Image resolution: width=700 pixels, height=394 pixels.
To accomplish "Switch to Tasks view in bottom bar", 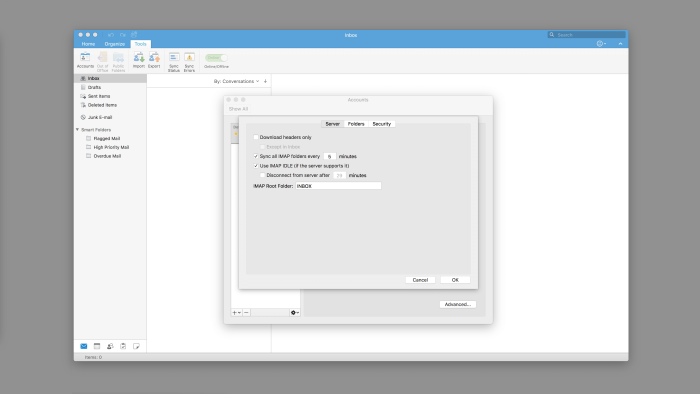I will pos(123,346).
